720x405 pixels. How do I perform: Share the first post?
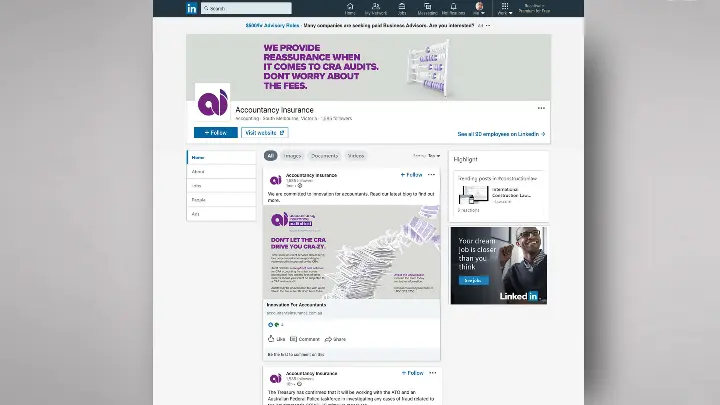pos(335,339)
